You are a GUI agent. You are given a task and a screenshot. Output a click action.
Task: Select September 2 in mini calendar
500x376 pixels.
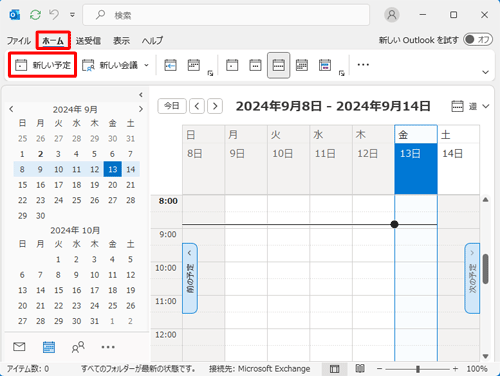40,154
